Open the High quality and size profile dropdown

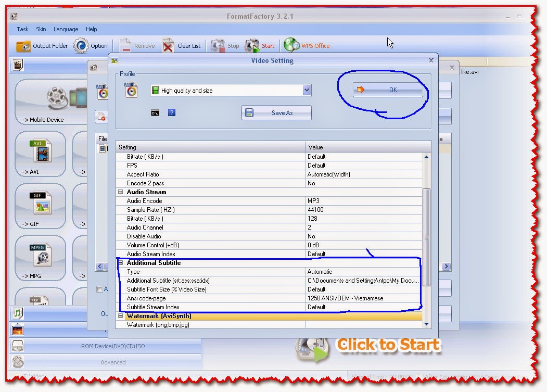pyautogui.click(x=307, y=90)
